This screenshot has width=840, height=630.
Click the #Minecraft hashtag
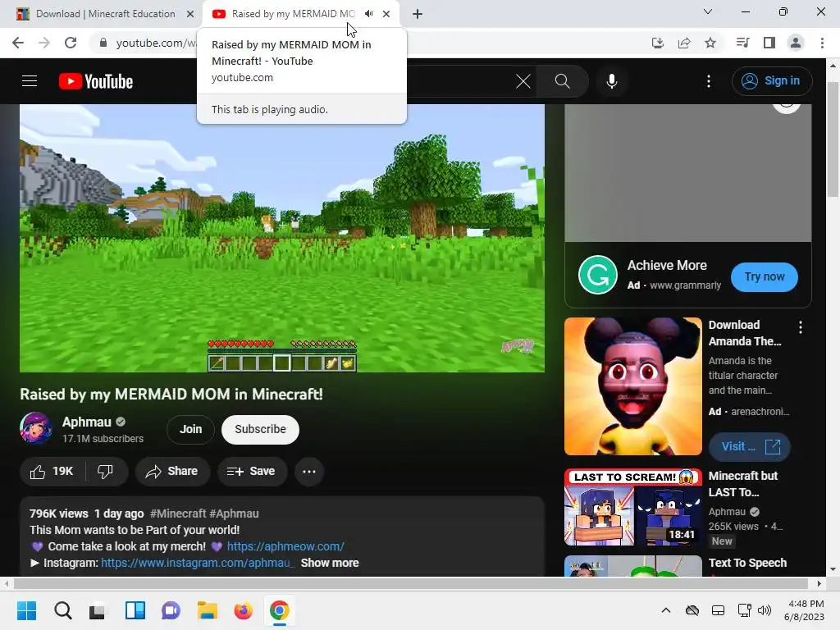tap(178, 514)
